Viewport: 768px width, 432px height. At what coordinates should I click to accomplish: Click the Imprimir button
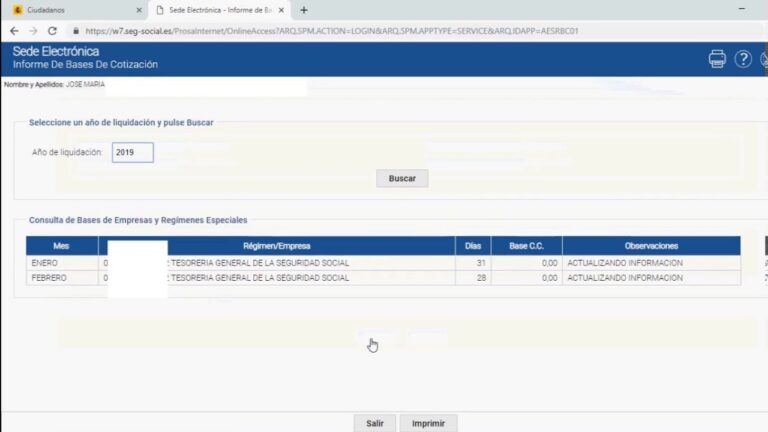click(429, 423)
